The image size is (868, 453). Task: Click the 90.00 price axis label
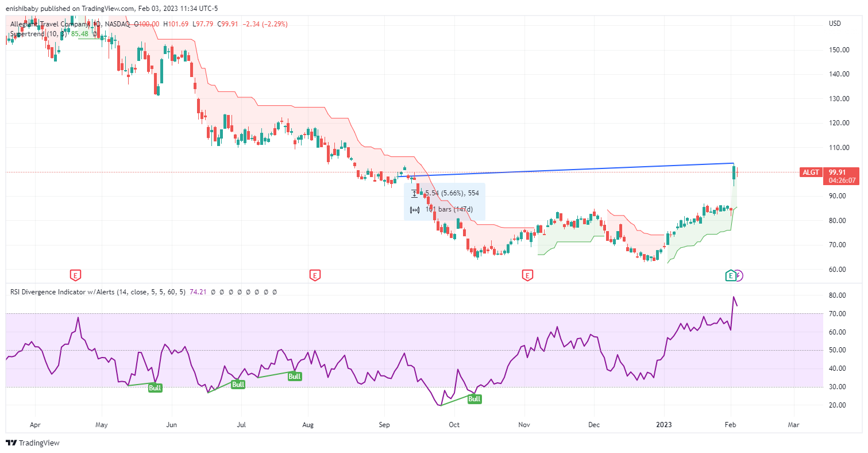(x=838, y=196)
